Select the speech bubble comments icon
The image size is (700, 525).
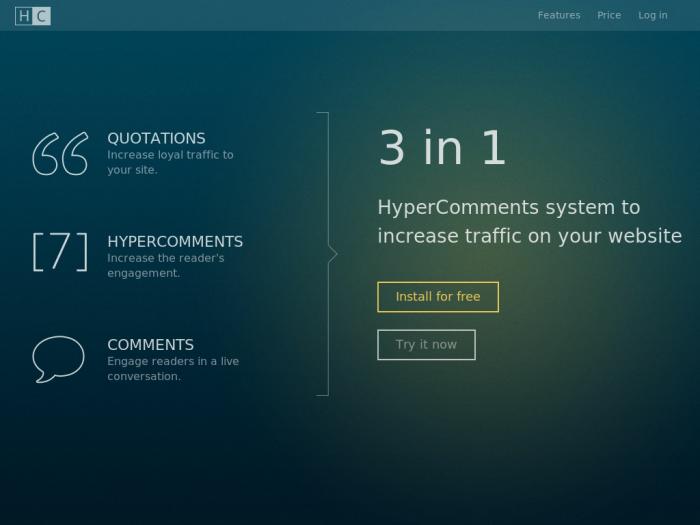(x=58, y=359)
